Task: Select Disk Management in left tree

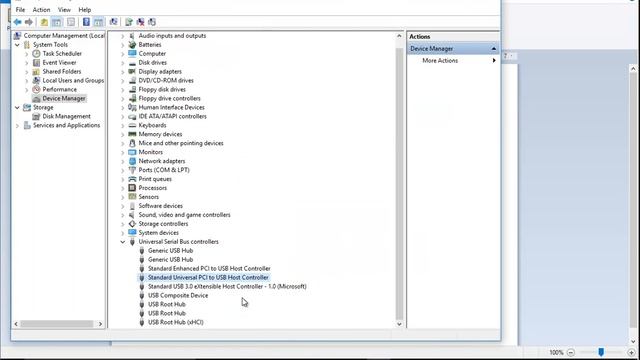Action: 67,116
